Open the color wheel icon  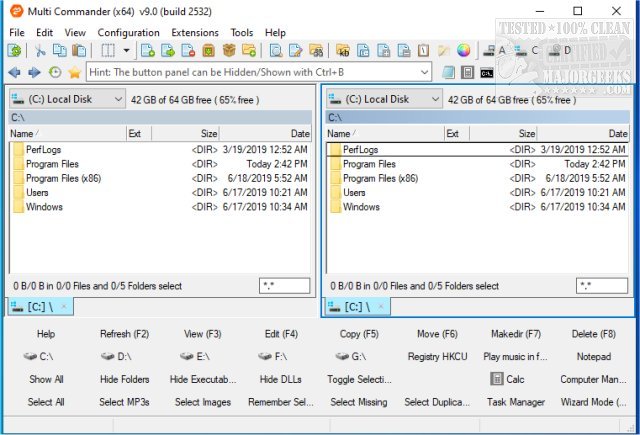coord(463,51)
